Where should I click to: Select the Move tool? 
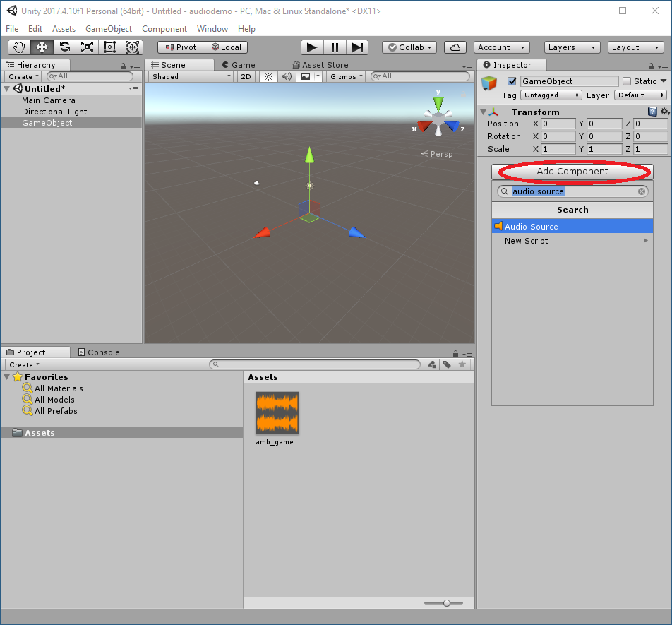coord(42,47)
